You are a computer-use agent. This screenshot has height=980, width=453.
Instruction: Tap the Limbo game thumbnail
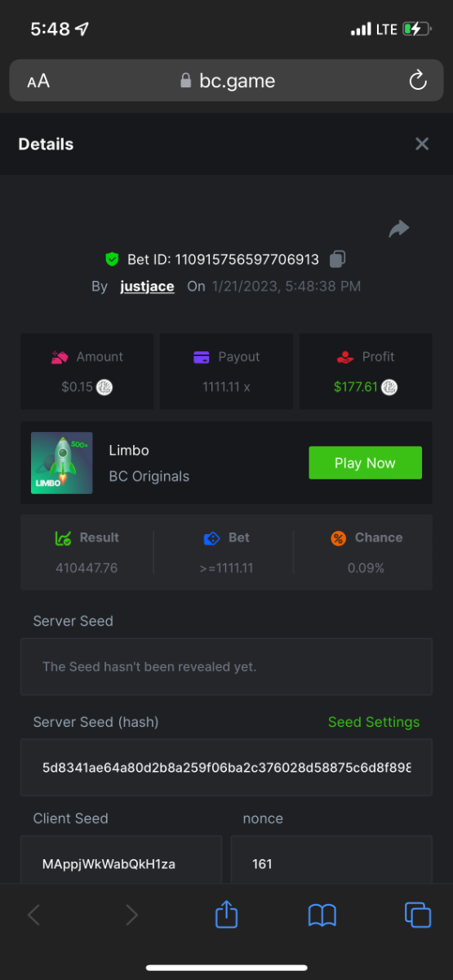click(61, 463)
